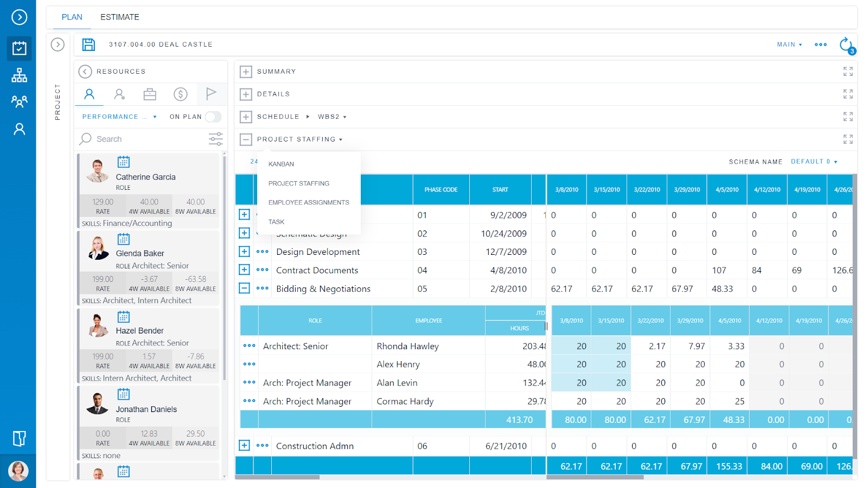Select the unassigned person-with-gear resource icon
Image resolution: width=868 pixels, height=488 pixels.
[x=119, y=94]
